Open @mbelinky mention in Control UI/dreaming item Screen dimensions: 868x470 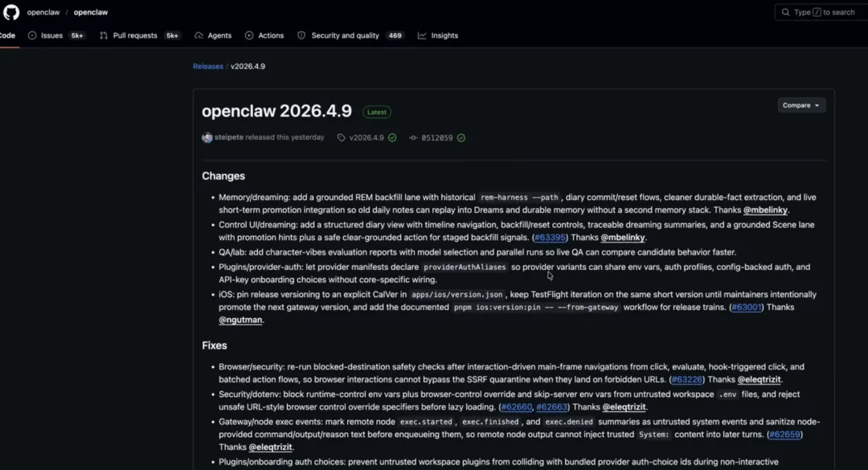pyautogui.click(x=623, y=238)
